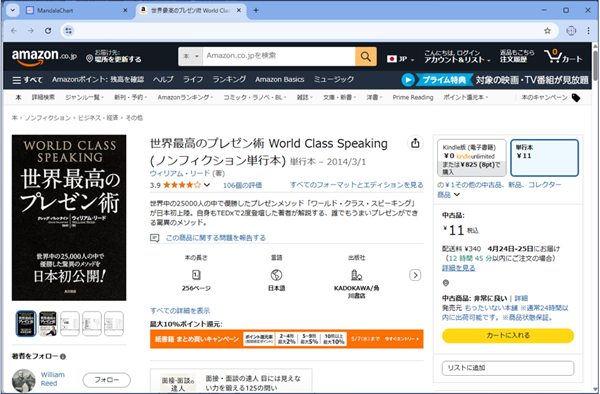
Task: Click the share icon beside book title
Action: [415, 143]
